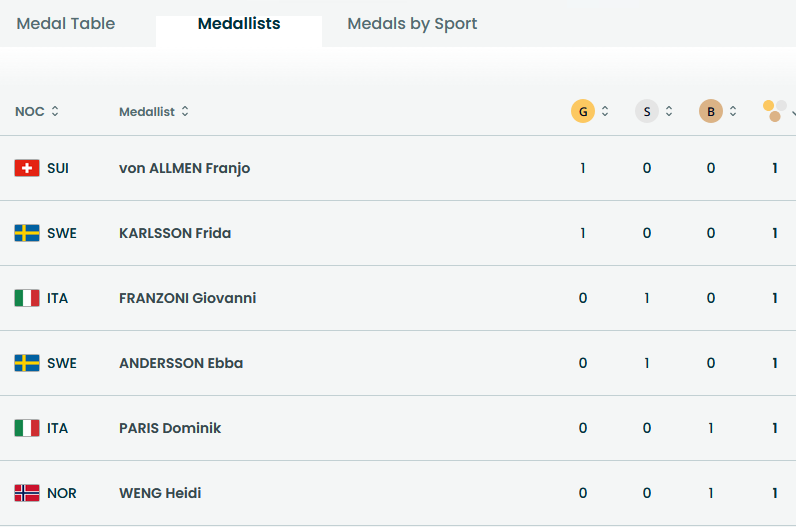Toggle sort arrows next to silver column

tap(669, 111)
